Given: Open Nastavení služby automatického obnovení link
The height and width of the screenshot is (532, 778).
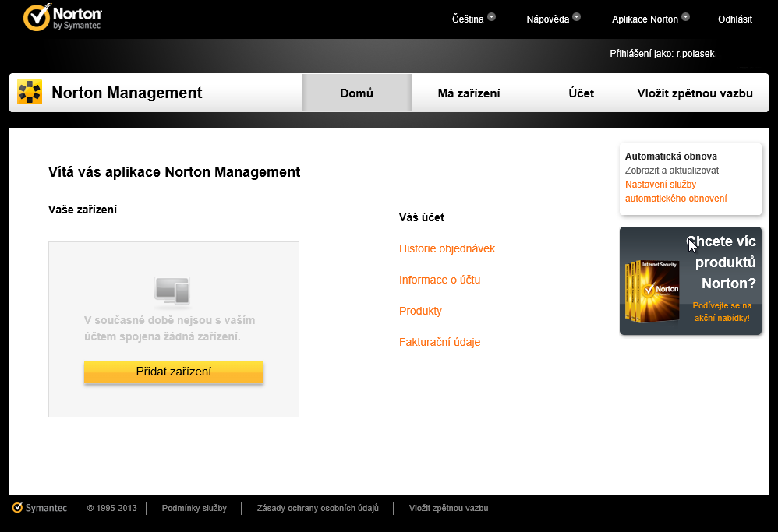Looking at the screenshot, I should [676, 192].
